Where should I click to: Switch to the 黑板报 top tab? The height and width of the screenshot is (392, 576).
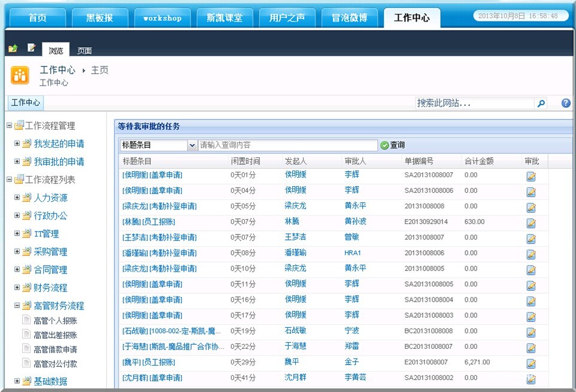pyautogui.click(x=99, y=18)
